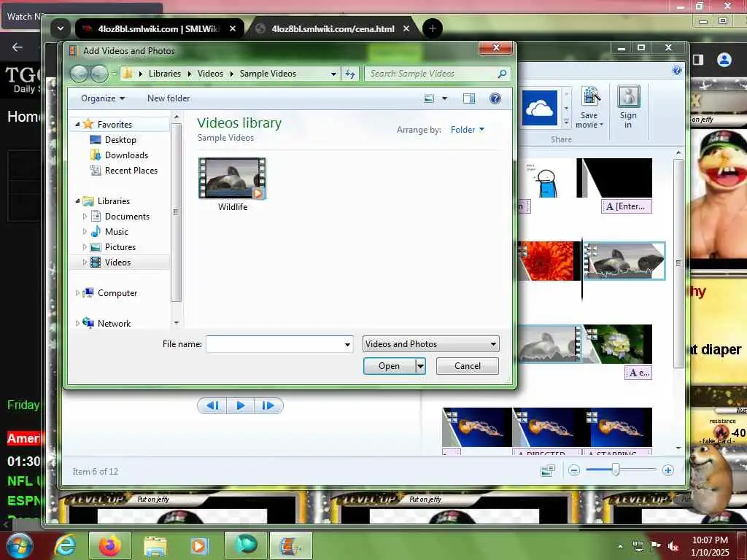Viewport: 747px width, 560px height.
Task: Open the Wildlife video thumbnail
Action: [233, 179]
